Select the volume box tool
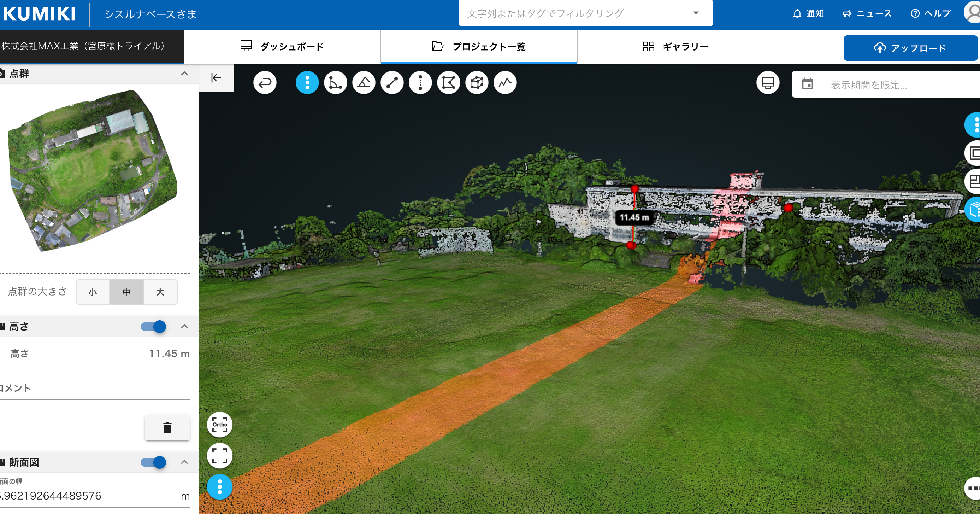 click(477, 83)
